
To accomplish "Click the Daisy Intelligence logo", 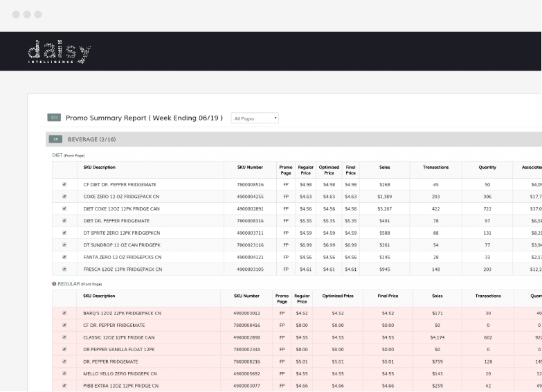I will (x=59, y=52).
